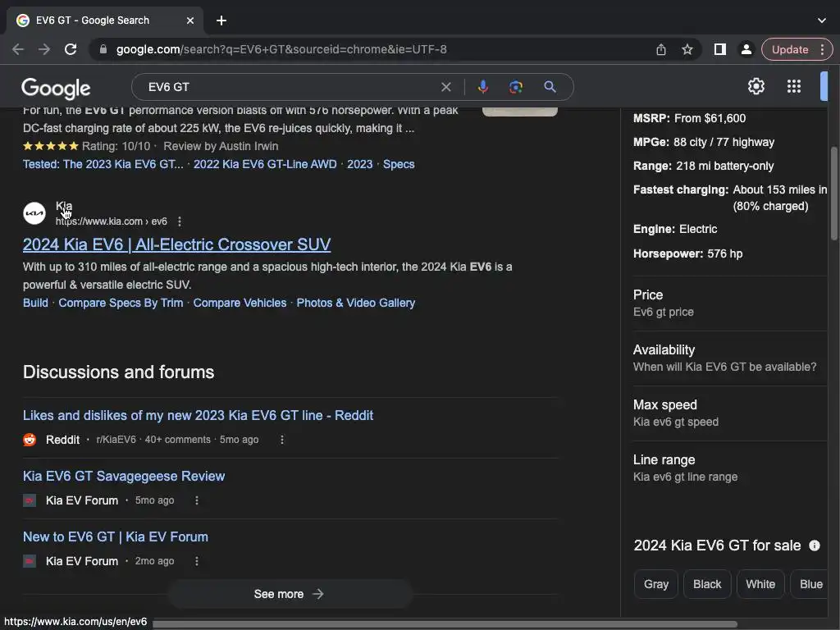Viewport: 840px width, 630px height.
Task: Open a new tab with plus icon
Action: (221, 21)
